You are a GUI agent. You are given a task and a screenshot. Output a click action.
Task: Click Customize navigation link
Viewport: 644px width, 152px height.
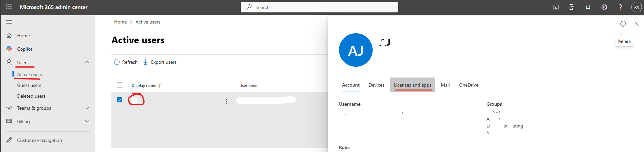(x=40, y=140)
